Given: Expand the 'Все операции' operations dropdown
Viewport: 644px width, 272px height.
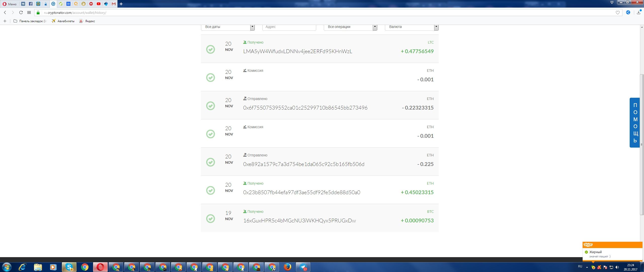Looking at the screenshot, I should (350, 27).
